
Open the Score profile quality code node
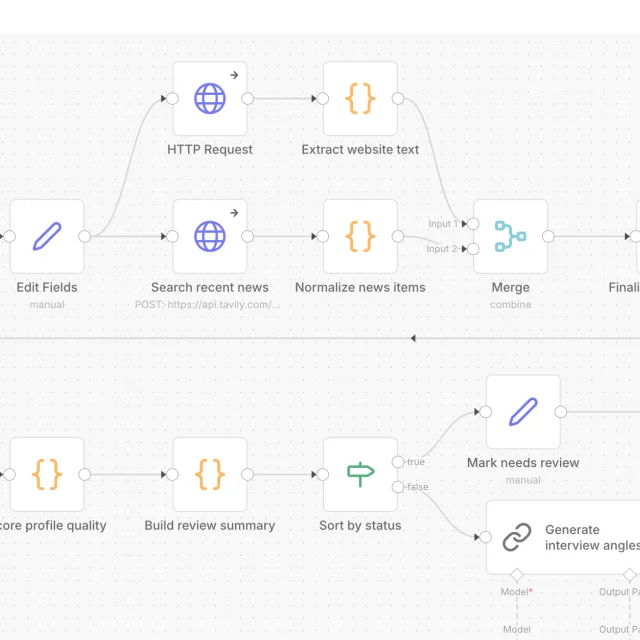coord(47,474)
